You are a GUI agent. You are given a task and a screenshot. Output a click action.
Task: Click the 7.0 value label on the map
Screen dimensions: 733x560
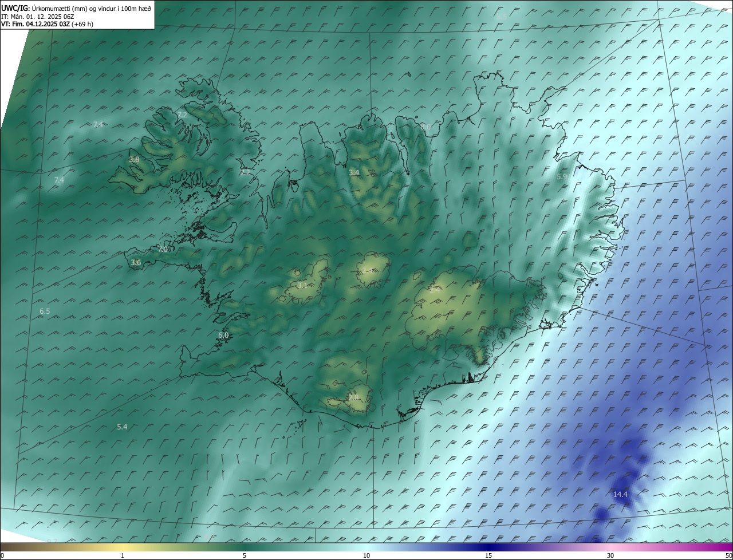tap(163, 250)
